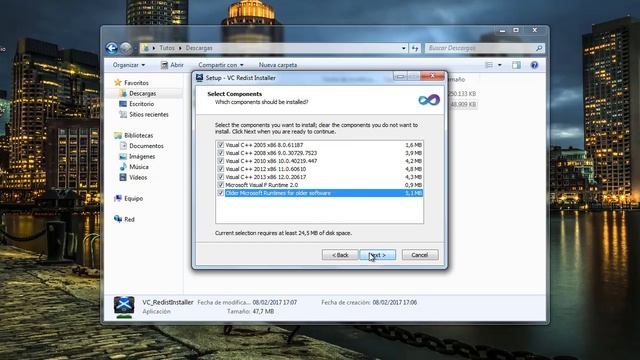Click the Explorer back arrow button
Screen dimensions: 640x360
coord(112,48)
